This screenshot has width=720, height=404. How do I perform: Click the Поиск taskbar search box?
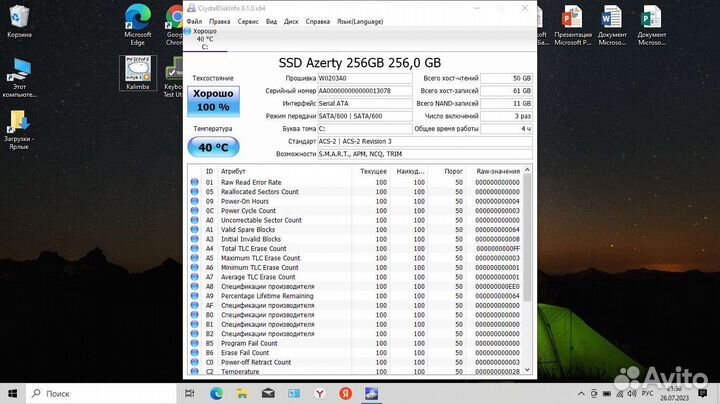[x=101, y=393]
